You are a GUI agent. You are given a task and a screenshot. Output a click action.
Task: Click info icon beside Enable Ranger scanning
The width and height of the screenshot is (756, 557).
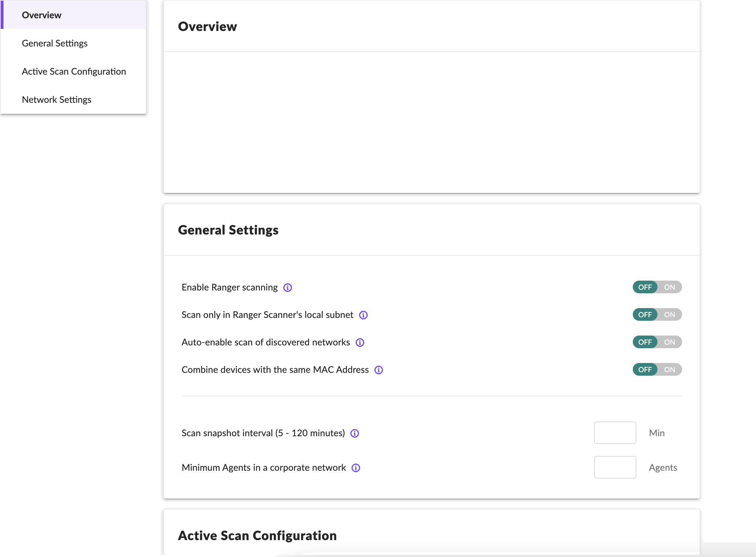pos(288,288)
